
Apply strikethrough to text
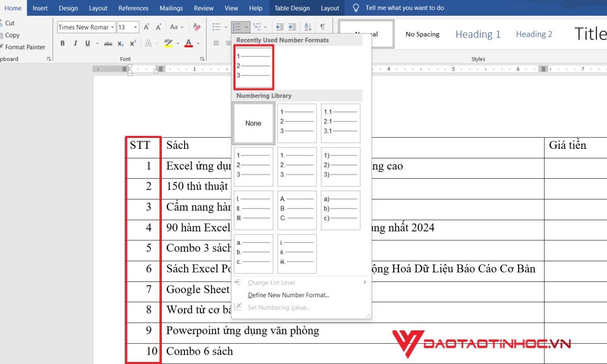tap(108, 43)
